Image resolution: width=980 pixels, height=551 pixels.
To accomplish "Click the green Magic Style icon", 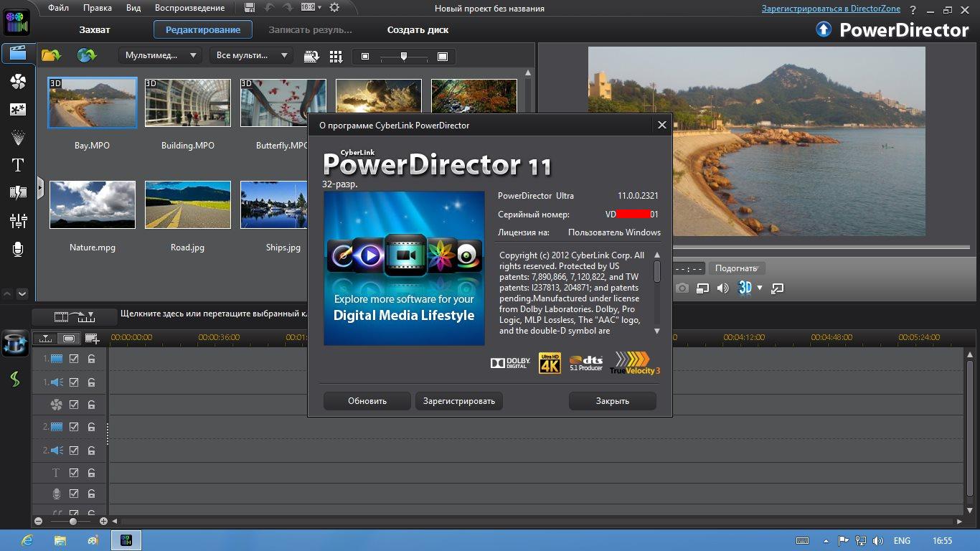I will [x=15, y=379].
